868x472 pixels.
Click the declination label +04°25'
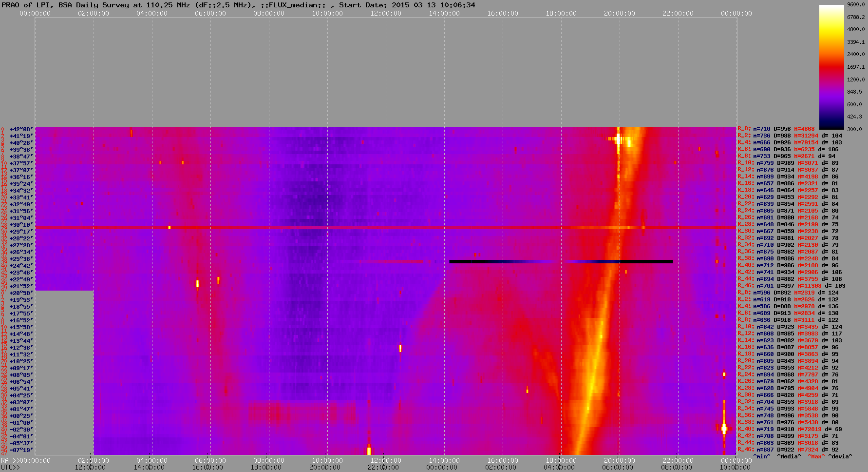21,395
